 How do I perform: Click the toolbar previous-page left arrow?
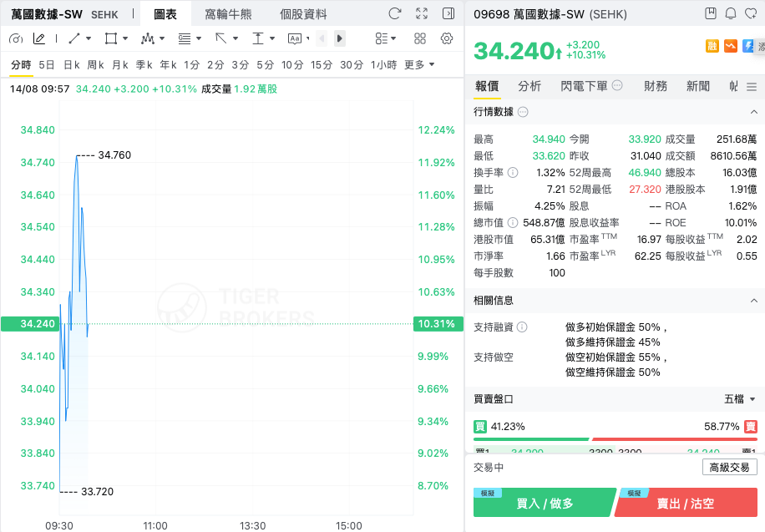(322, 38)
